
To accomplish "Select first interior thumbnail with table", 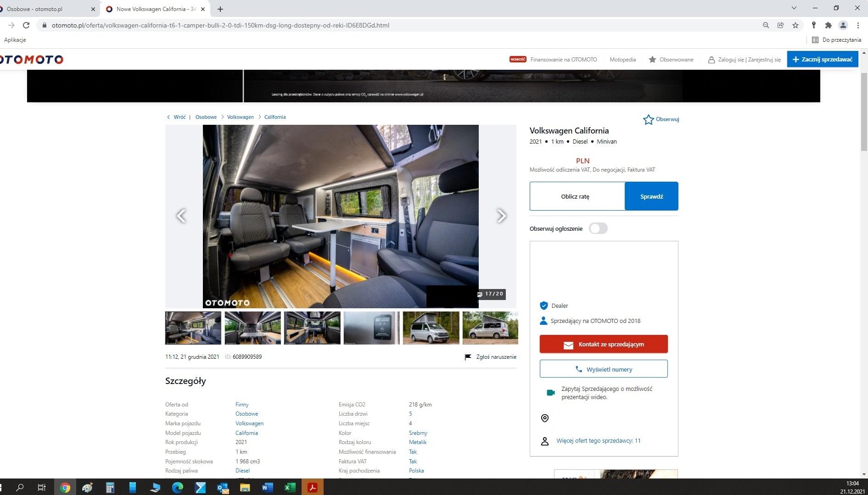I will point(193,328).
